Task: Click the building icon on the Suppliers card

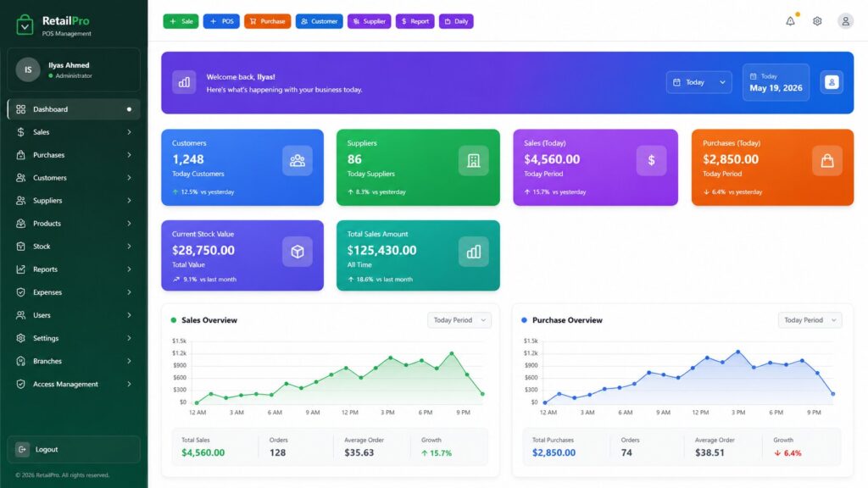Action: (x=473, y=160)
